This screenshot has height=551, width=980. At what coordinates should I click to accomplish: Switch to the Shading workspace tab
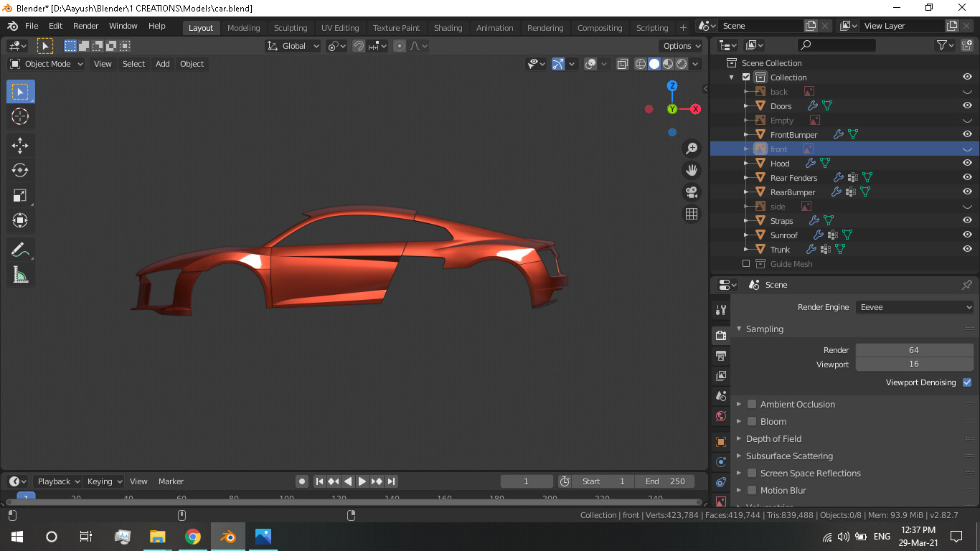point(448,28)
